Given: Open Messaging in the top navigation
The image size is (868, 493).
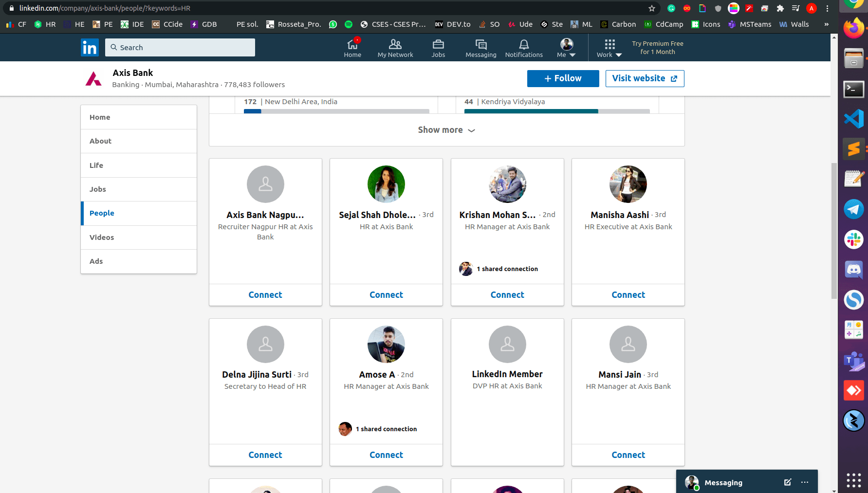Looking at the screenshot, I should [481, 48].
